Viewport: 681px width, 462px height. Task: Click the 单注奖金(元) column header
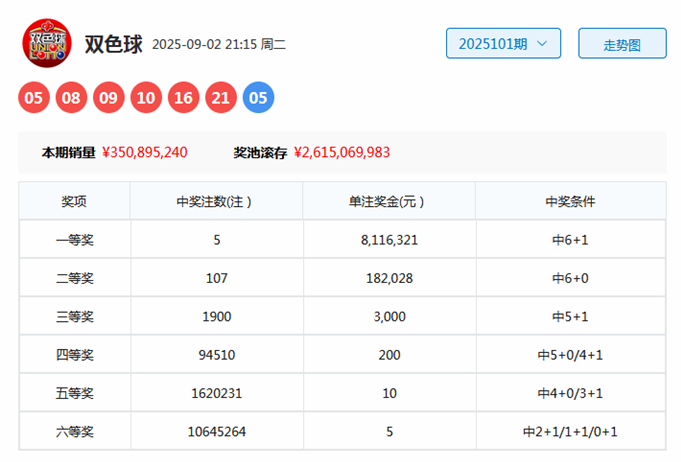tap(389, 201)
